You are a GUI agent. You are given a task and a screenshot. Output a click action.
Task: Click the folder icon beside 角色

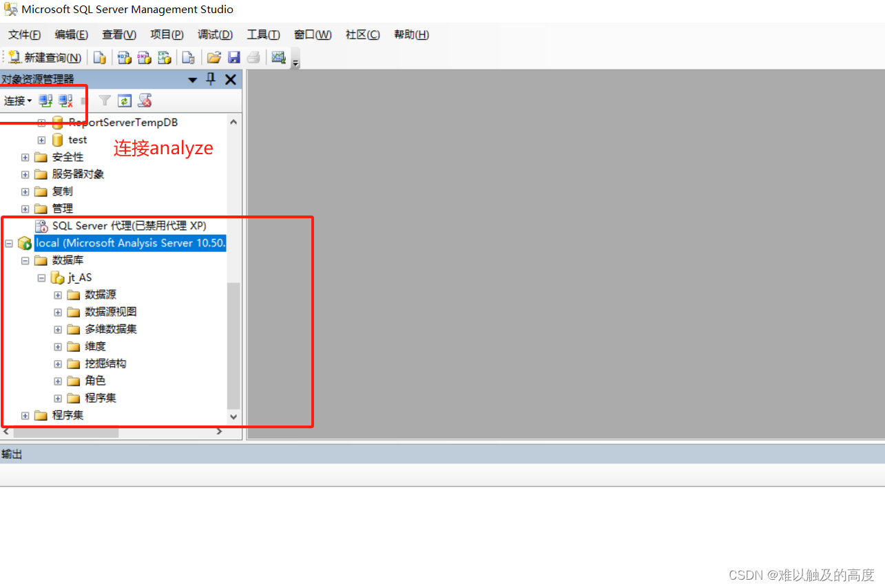click(x=74, y=381)
